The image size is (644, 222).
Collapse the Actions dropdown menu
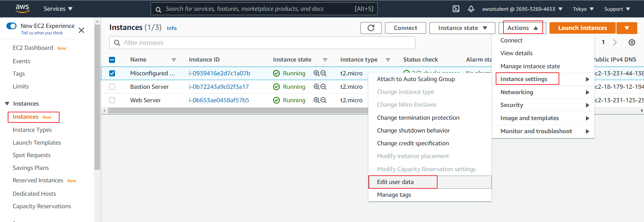click(x=523, y=28)
